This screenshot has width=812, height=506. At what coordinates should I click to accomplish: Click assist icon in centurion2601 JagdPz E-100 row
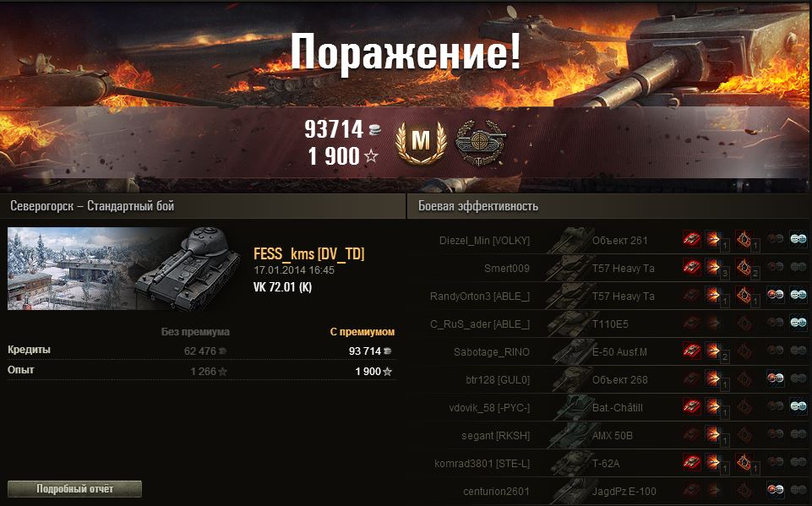coord(775,490)
